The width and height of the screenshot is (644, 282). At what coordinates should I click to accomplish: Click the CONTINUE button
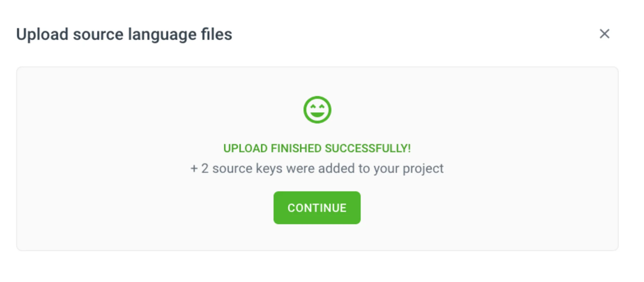click(x=317, y=208)
